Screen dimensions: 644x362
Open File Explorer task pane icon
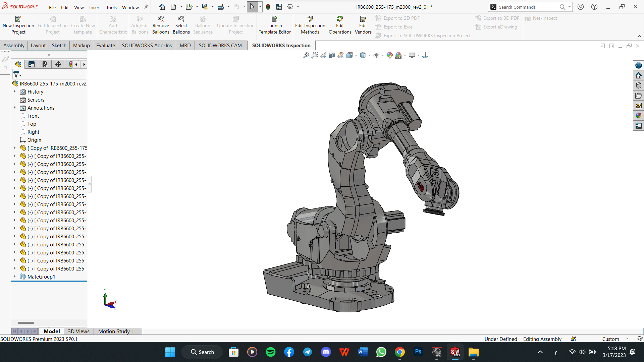pos(638,96)
